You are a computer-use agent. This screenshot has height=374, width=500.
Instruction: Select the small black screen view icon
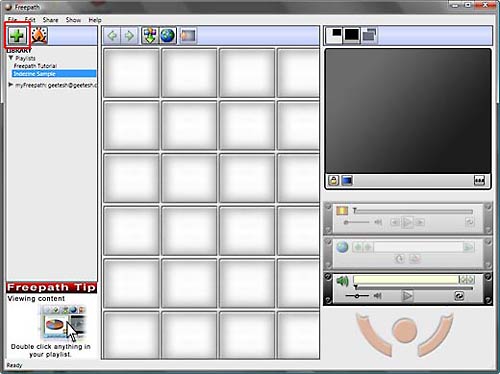click(x=334, y=35)
